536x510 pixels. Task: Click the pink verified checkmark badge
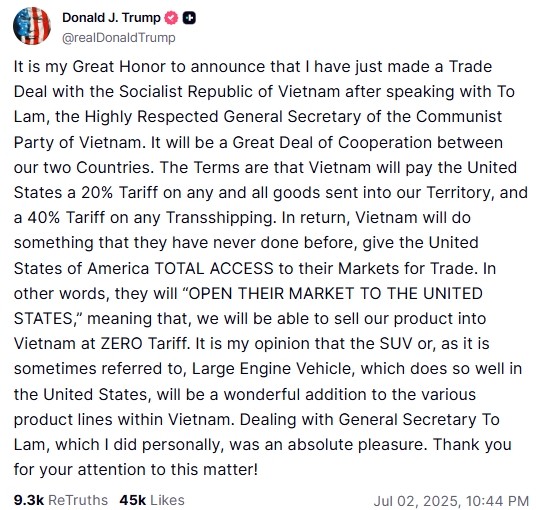(172, 18)
